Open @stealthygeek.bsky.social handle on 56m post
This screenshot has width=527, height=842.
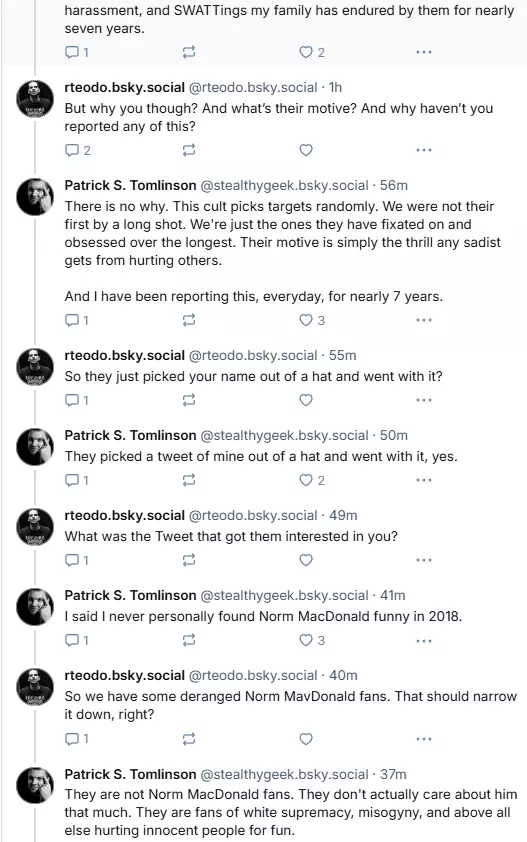pyautogui.click(x=284, y=185)
